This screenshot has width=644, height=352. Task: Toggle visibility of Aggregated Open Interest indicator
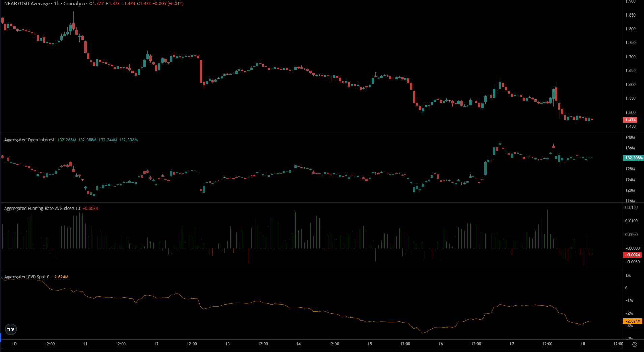point(29,140)
